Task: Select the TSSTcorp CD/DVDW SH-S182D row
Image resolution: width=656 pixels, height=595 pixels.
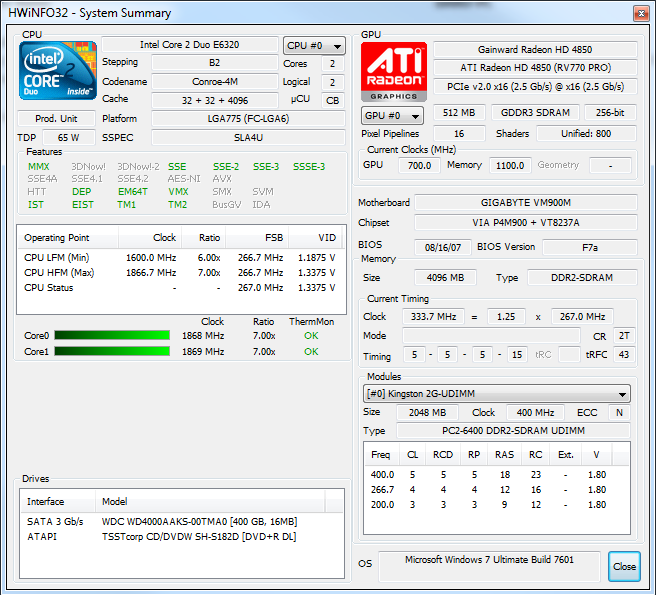Action: [182, 536]
